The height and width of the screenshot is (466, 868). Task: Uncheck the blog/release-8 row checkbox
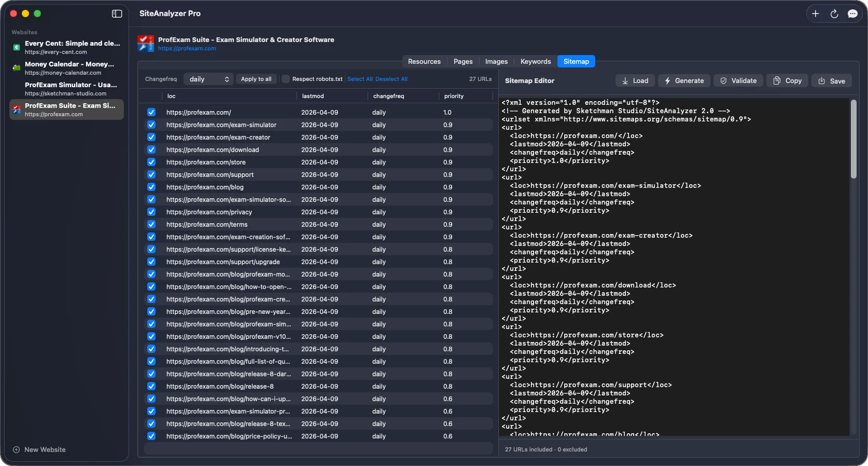(x=151, y=386)
